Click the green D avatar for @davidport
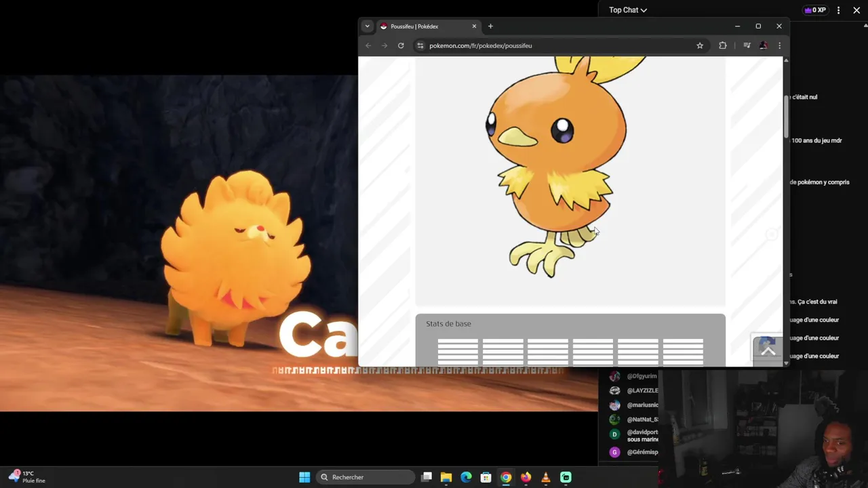Screen dimensions: 868x488 614,434
